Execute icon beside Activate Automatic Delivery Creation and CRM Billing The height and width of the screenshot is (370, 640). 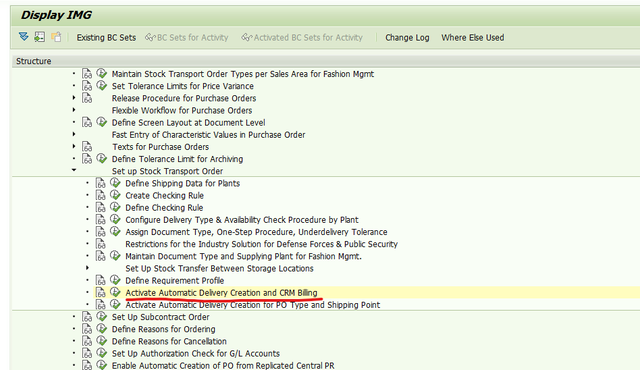coord(115,292)
